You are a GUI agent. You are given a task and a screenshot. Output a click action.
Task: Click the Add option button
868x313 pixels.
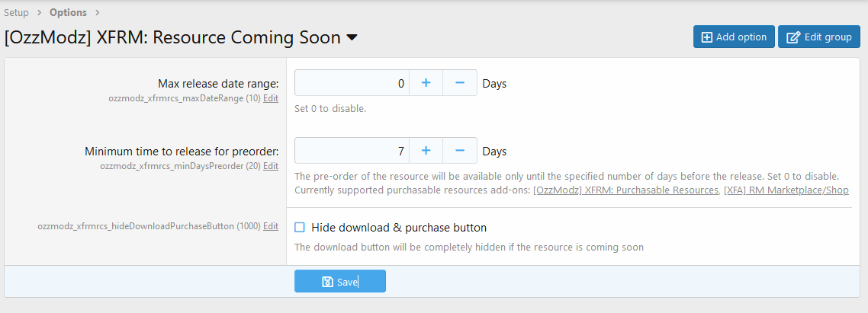[x=734, y=37]
